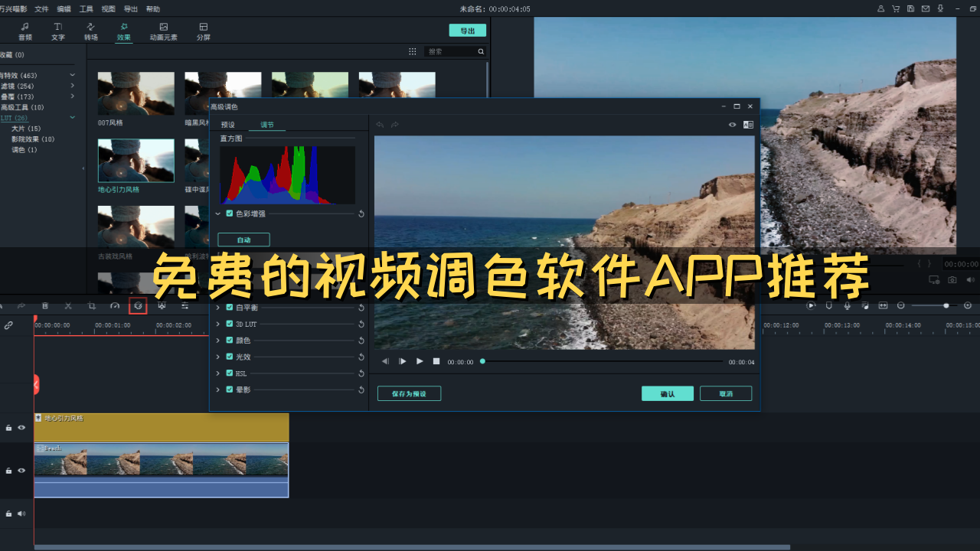
Task: Uncheck the 晕影 checkbox
Action: point(230,390)
